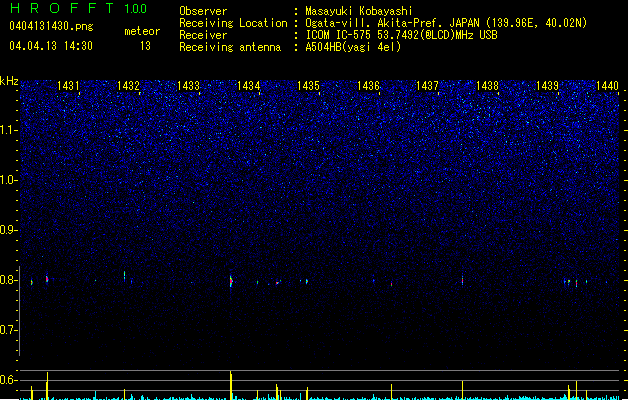Click the meteor echo just before 1438
The width and height of the screenshot is (629, 400).
click(x=462, y=280)
